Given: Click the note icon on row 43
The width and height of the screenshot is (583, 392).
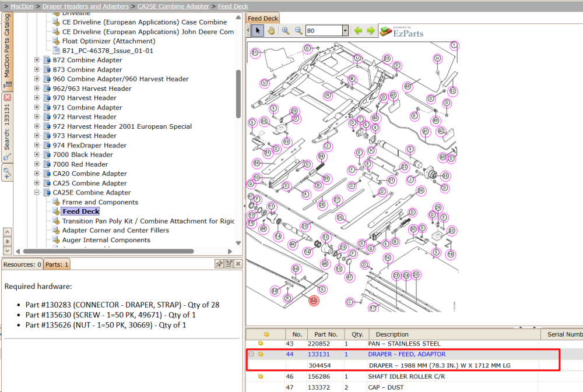Looking at the screenshot, I should pyautogui.click(x=261, y=344).
